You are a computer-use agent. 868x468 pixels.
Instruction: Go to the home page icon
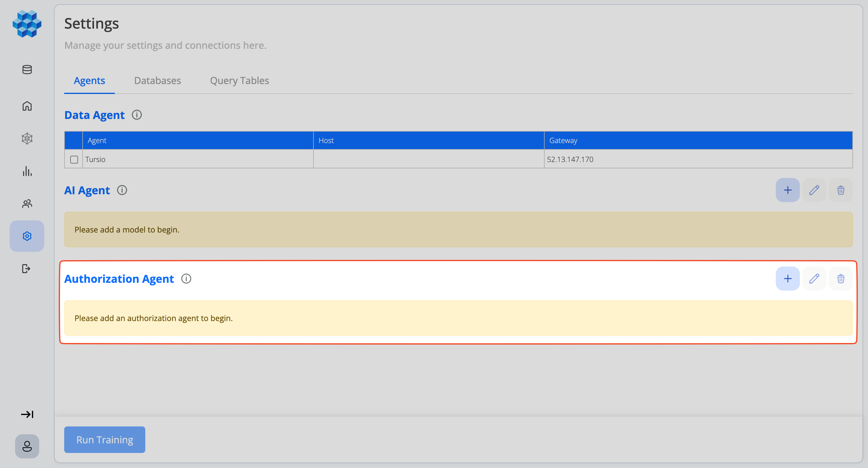click(x=27, y=106)
